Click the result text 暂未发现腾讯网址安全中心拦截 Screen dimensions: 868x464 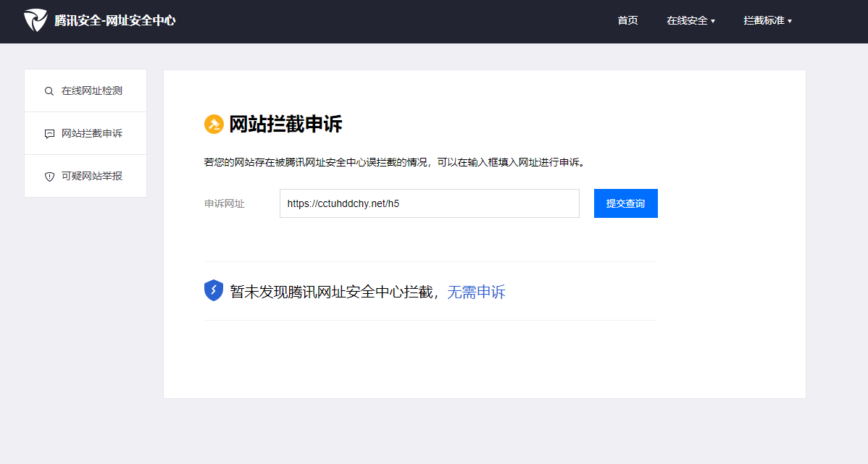coord(331,292)
